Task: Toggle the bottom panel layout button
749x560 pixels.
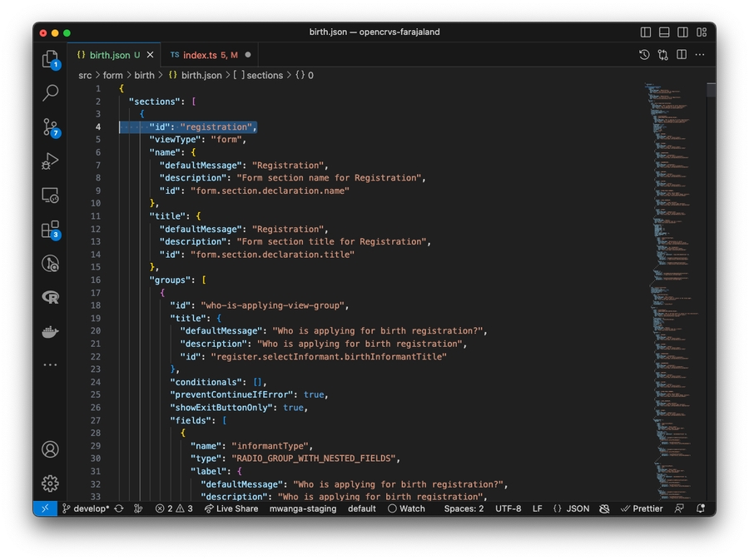Action: pos(664,32)
